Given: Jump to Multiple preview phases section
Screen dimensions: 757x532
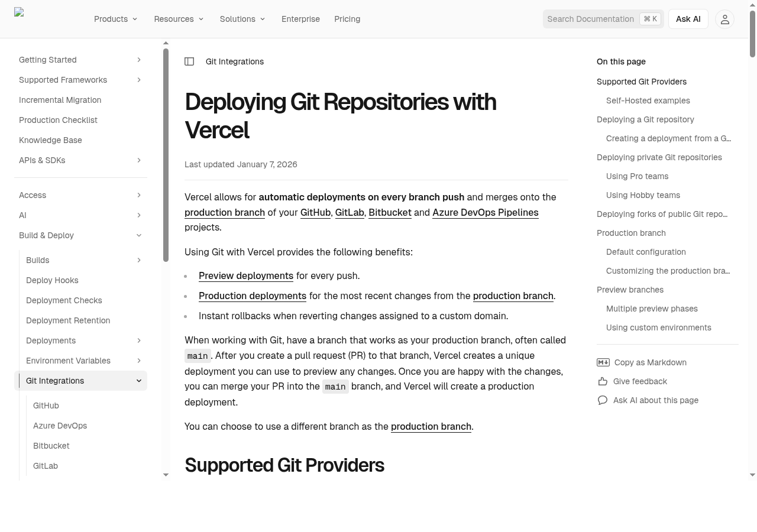Looking at the screenshot, I should pyautogui.click(x=652, y=309).
